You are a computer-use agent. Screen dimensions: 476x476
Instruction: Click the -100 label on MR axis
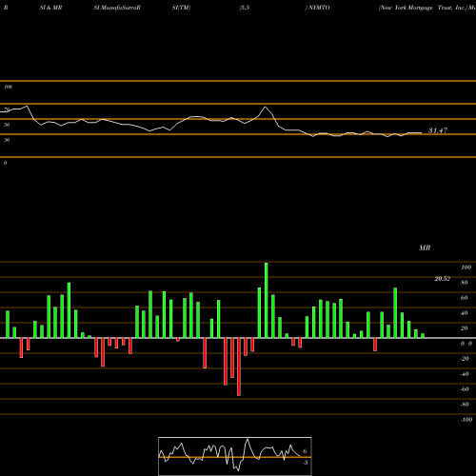pyautogui.click(x=466, y=420)
